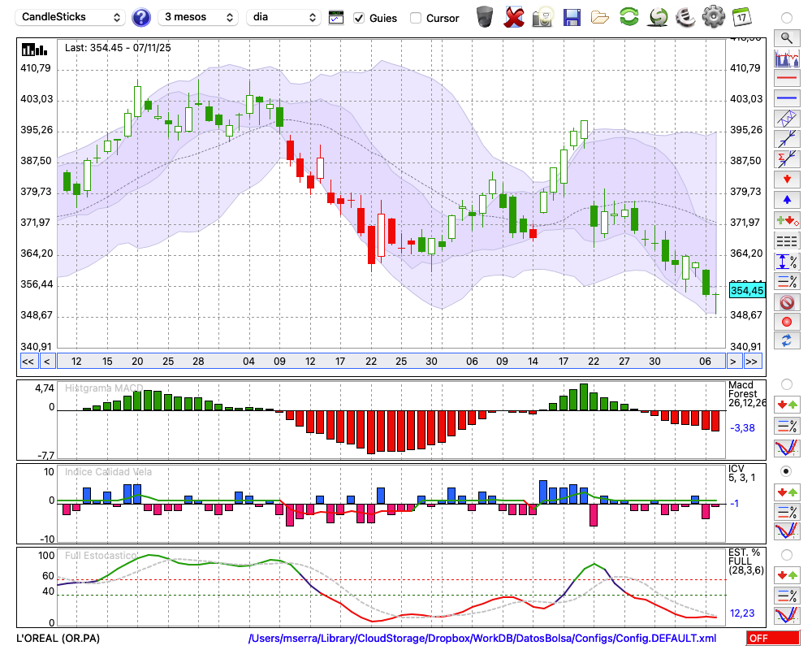Select the blue horizontal line tool

coord(786,99)
